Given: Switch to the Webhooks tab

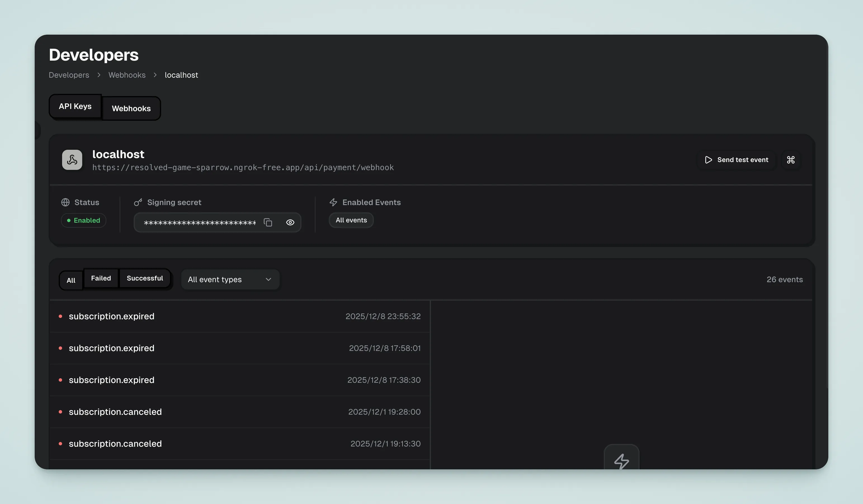Looking at the screenshot, I should [131, 108].
